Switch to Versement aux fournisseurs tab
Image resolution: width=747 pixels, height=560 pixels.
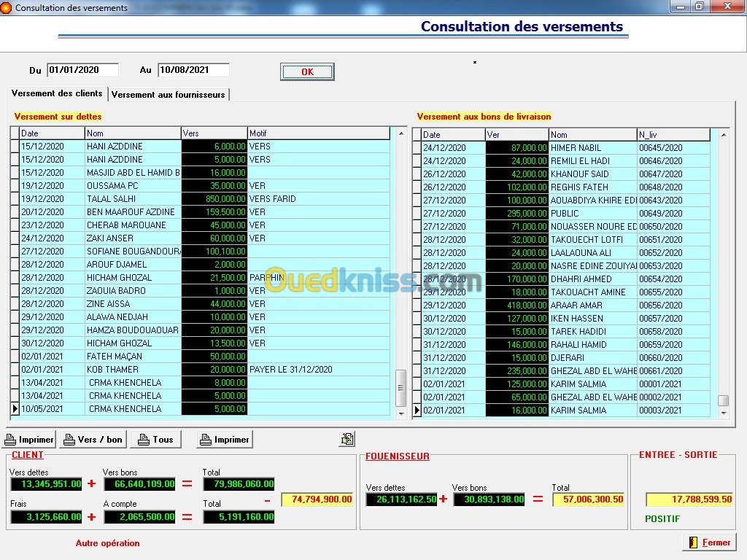click(169, 95)
